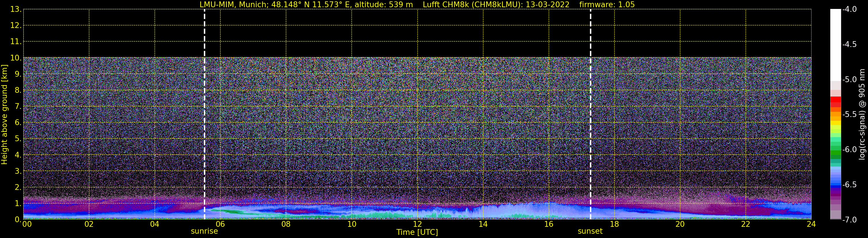Click the "12" time axis tick label

[417, 224]
